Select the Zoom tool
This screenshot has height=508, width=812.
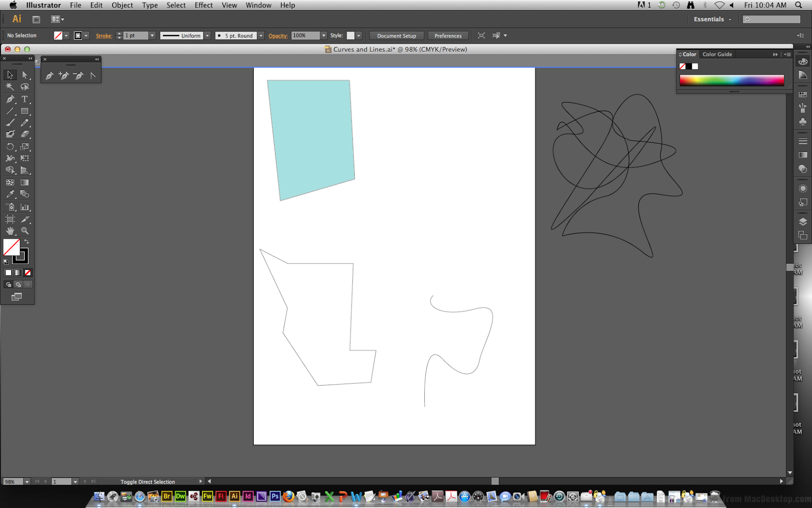(x=24, y=230)
